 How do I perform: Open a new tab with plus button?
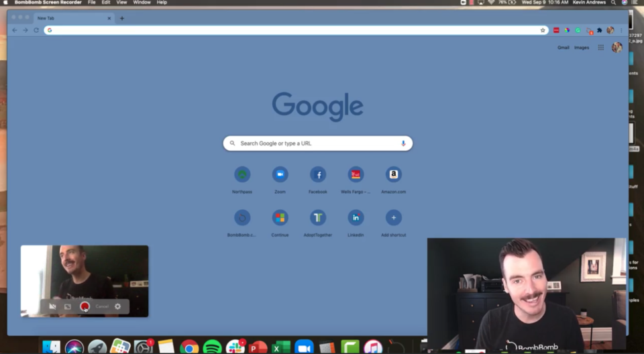click(x=121, y=18)
